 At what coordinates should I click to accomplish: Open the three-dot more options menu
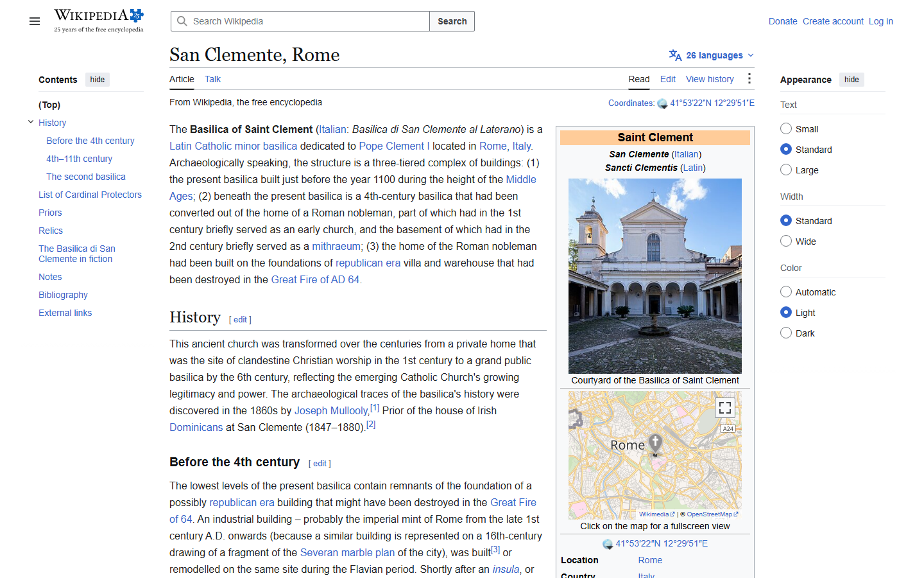point(749,78)
